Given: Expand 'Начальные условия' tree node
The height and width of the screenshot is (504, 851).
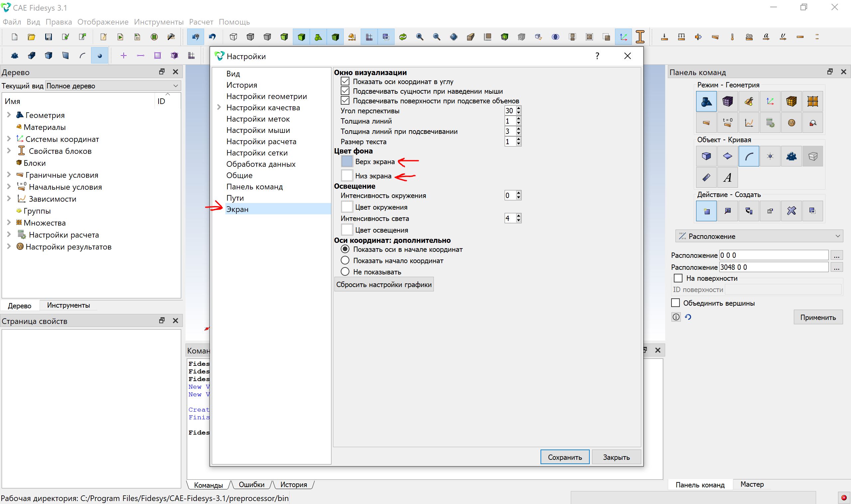Looking at the screenshot, I should pyautogui.click(x=9, y=186).
